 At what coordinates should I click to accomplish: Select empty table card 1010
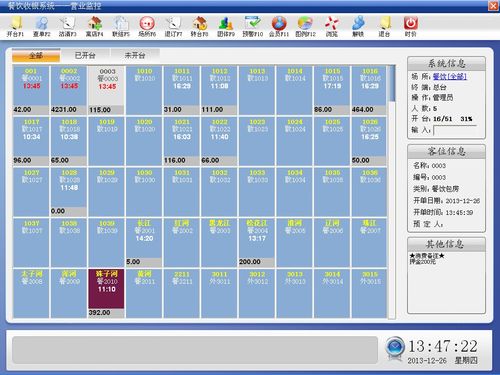[x=144, y=90]
